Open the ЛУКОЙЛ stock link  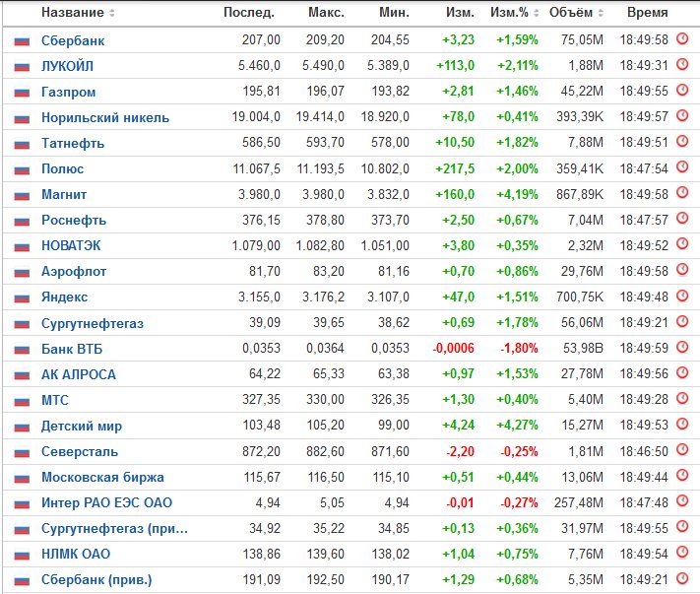[x=67, y=66]
